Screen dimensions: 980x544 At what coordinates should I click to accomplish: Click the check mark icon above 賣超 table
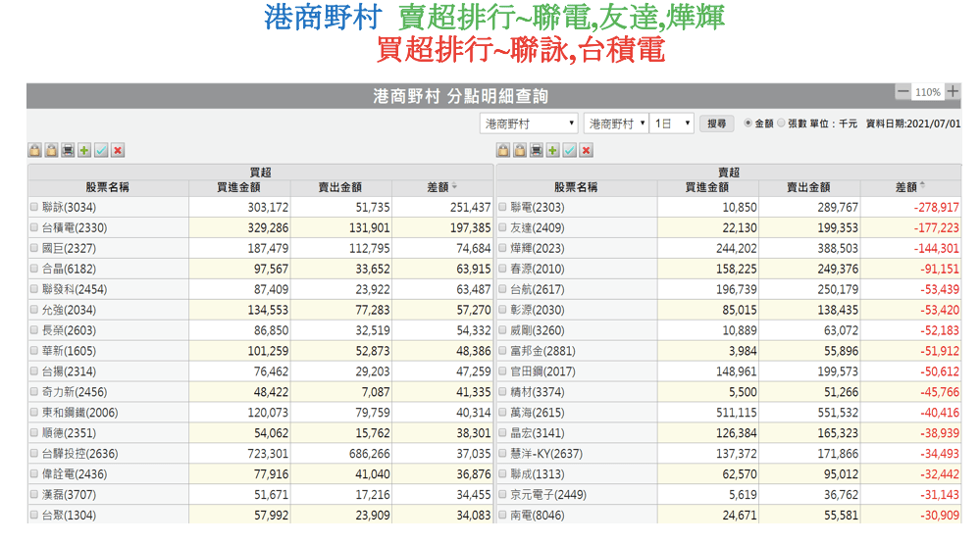(570, 150)
